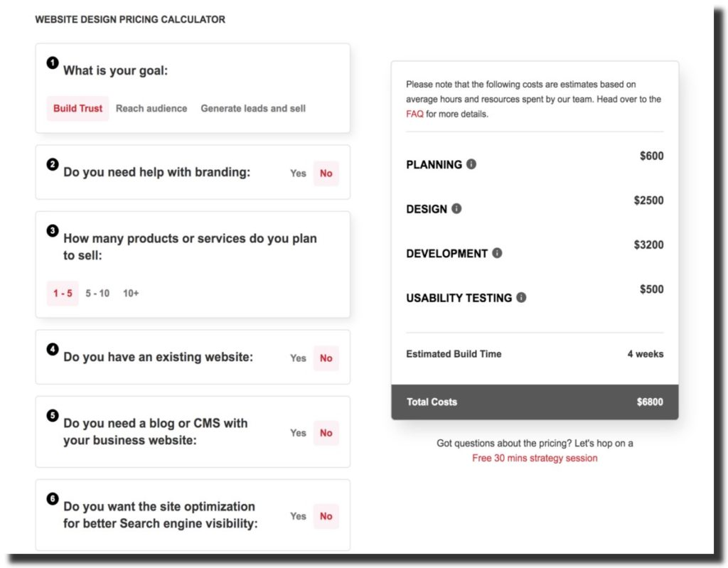Answer No to help with branding
The width and height of the screenshot is (728, 568).
(326, 173)
